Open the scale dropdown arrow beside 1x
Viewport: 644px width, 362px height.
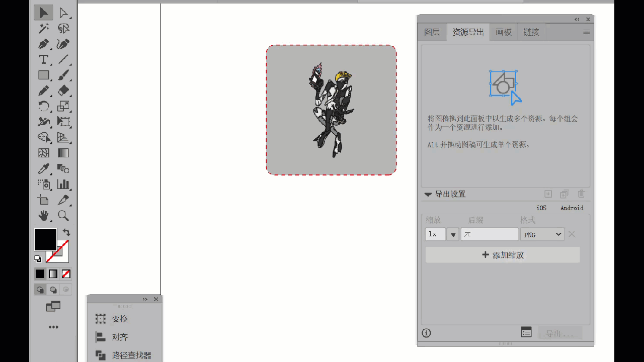coord(453,234)
